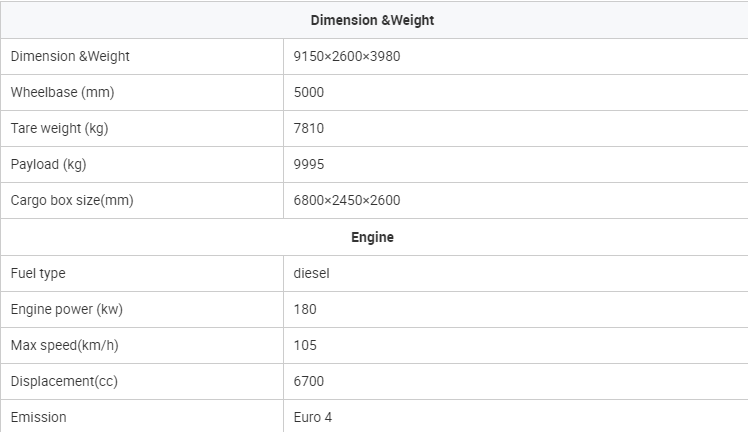The width and height of the screenshot is (748, 432).
Task: Select the wheelbase value 5000
Action: tap(309, 92)
